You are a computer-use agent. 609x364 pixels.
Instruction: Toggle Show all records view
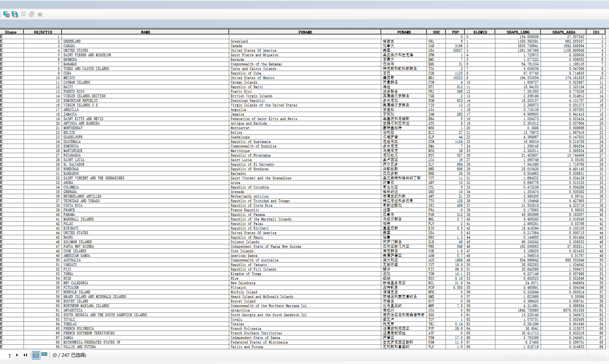(36, 355)
